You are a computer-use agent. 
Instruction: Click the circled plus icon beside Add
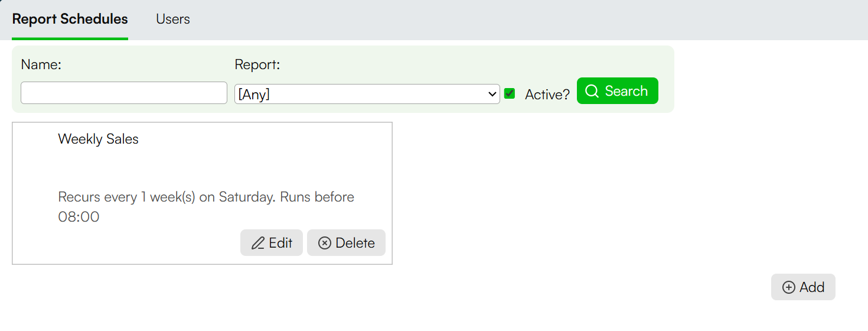pos(789,287)
